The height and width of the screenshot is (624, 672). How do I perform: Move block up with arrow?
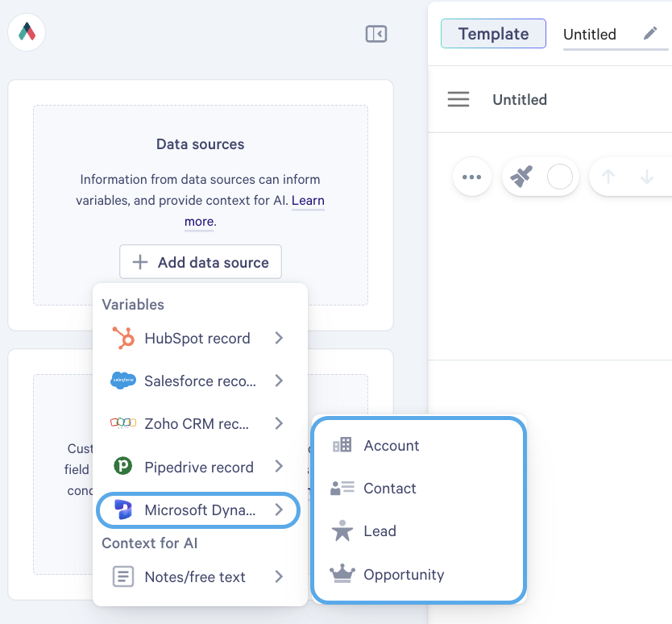(x=608, y=177)
